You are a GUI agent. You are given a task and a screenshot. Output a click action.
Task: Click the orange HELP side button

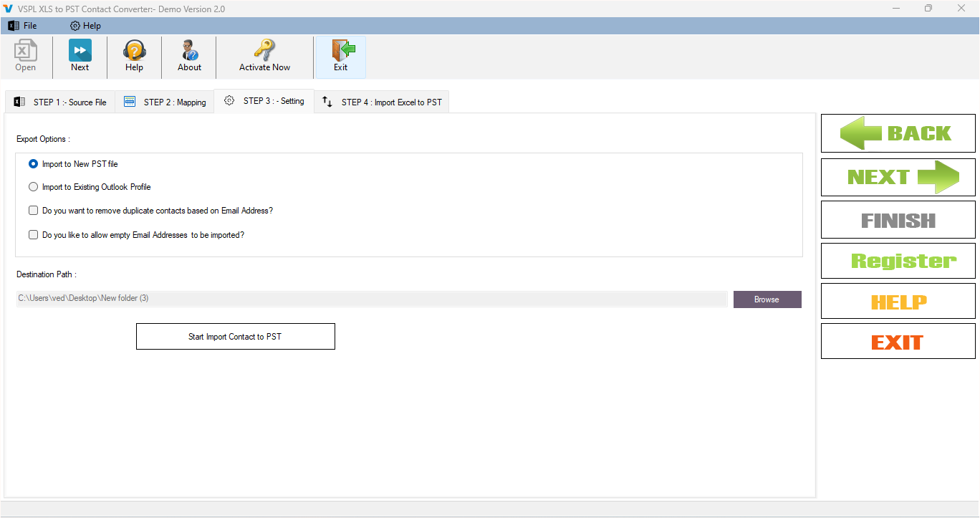click(x=898, y=302)
